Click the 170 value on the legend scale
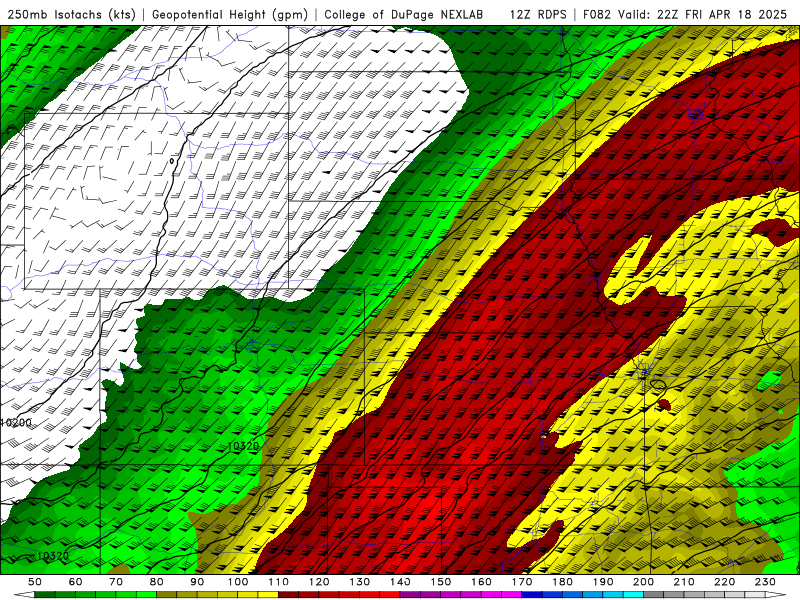 tap(522, 582)
